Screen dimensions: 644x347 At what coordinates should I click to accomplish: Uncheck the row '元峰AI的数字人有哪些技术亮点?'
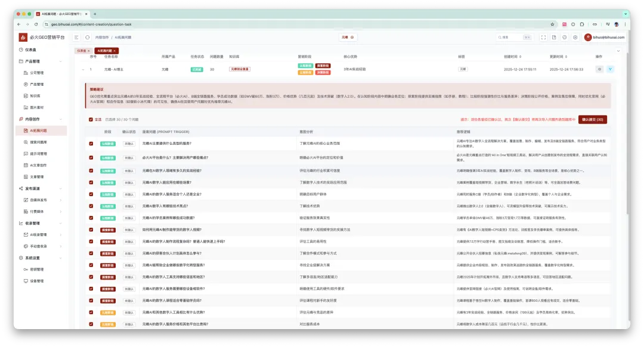tap(91, 205)
